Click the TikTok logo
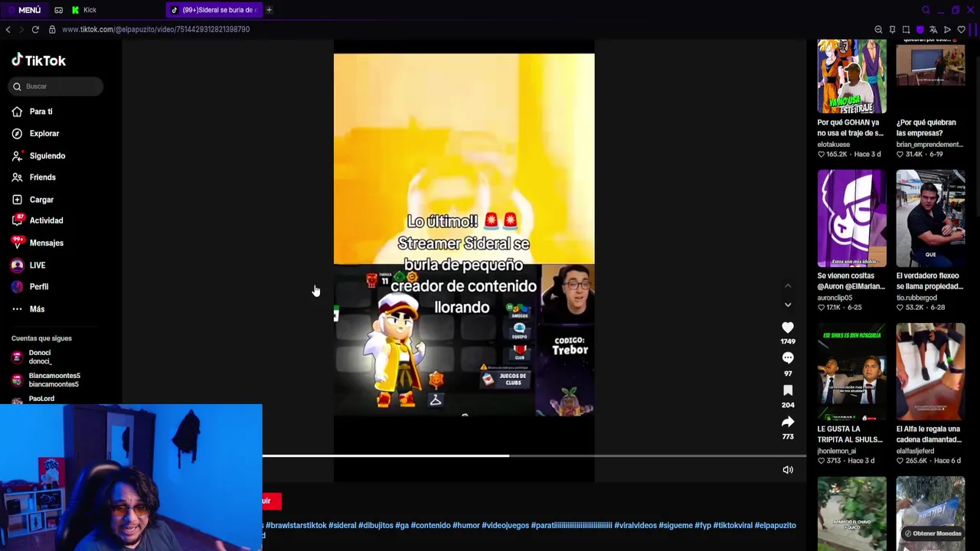Viewport: 980px width, 551px height. click(38, 60)
